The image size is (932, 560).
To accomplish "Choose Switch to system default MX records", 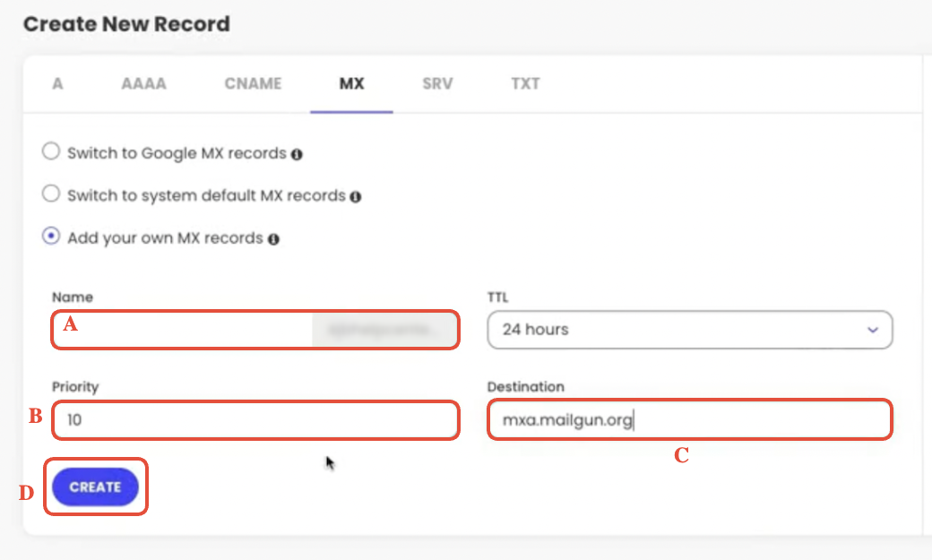I will pyautogui.click(x=51, y=194).
